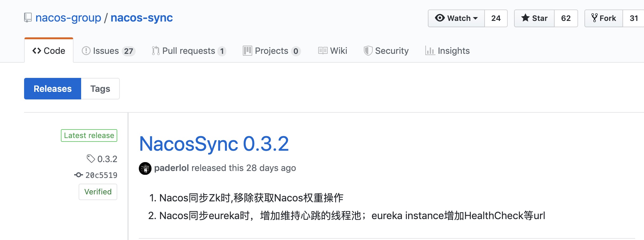Click the tag icon beside 0.3.2

coord(91,159)
